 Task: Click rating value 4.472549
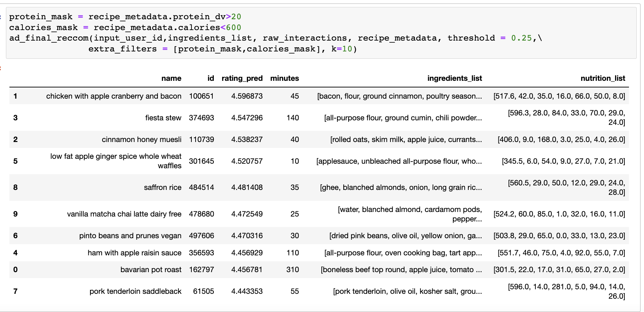[x=247, y=214]
